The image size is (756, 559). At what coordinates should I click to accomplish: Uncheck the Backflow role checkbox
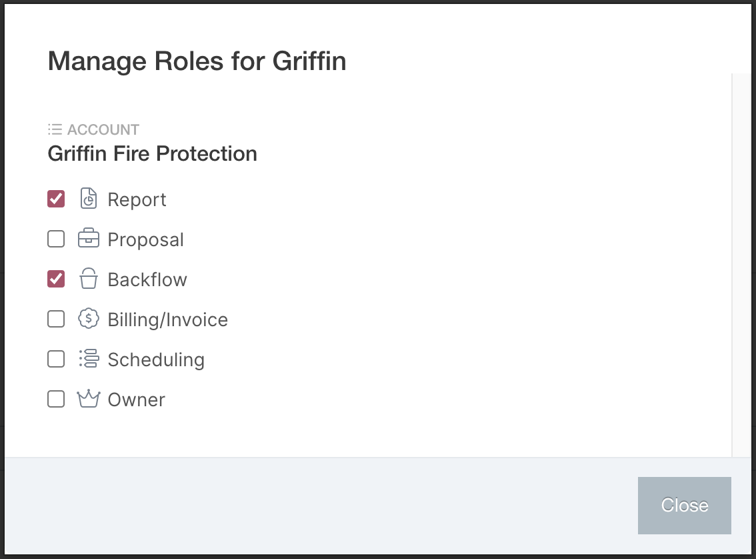(x=56, y=279)
